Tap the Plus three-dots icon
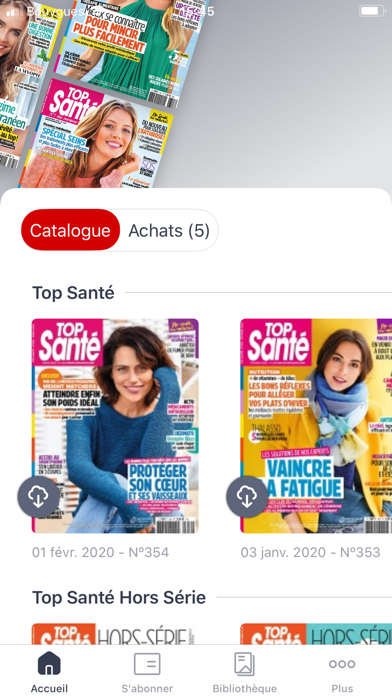 tap(342, 664)
